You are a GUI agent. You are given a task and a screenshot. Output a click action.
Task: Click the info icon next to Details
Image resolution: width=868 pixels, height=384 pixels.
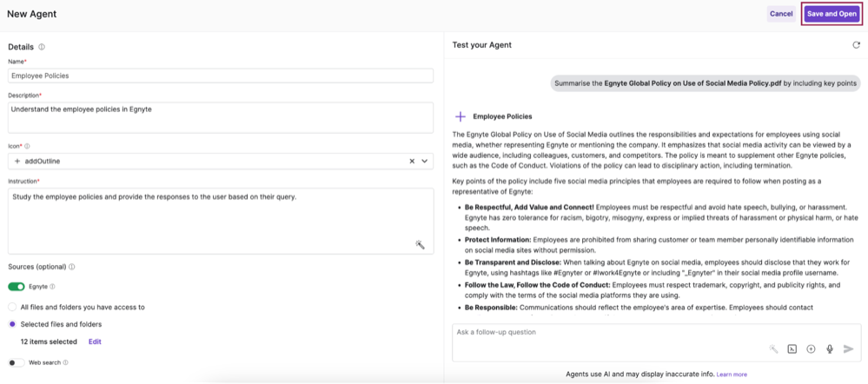pyautogui.click(x=42, y=47)
